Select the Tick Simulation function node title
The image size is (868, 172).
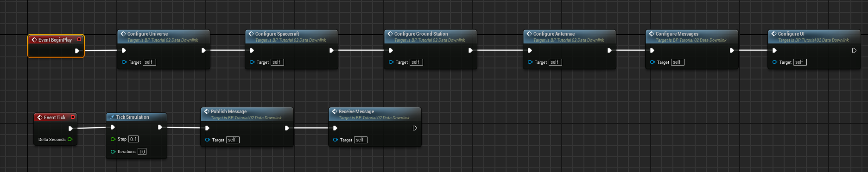tap(133, 117)
